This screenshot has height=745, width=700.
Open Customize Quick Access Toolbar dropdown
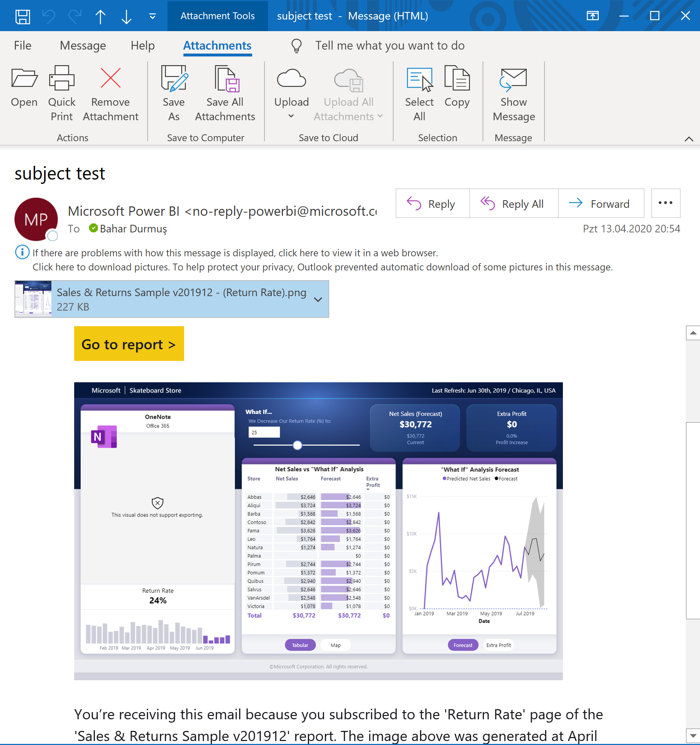click(152, 16)
